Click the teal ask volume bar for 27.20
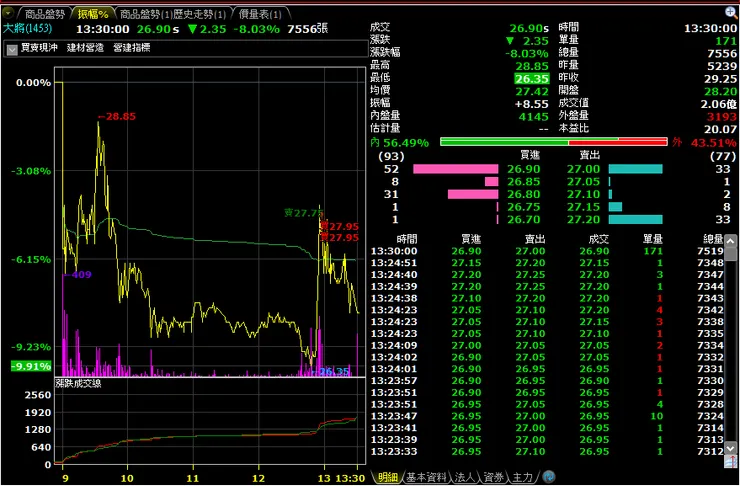The width and height of the screenshot is (740, 486). pyautogui.click(x=635, y=219)
